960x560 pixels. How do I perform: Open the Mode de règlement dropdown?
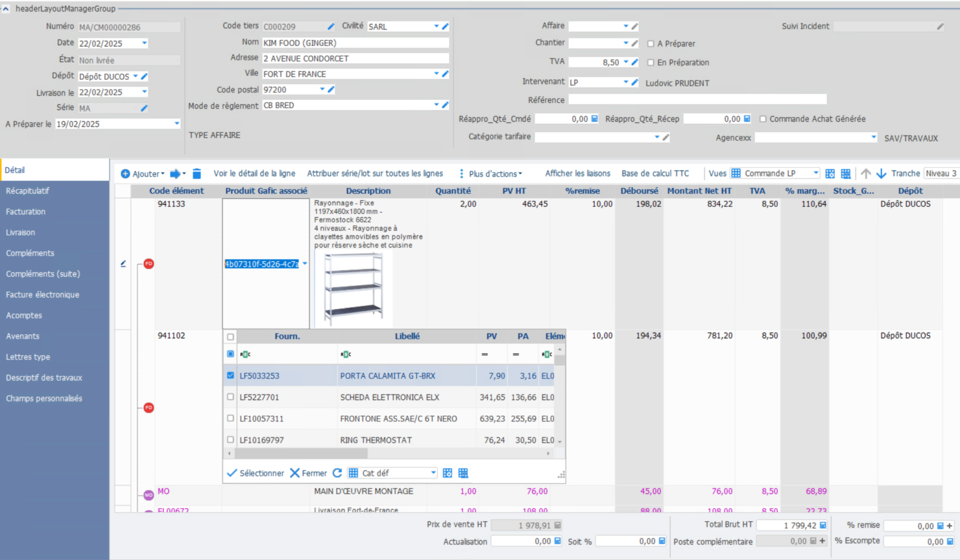click(437, 105)
